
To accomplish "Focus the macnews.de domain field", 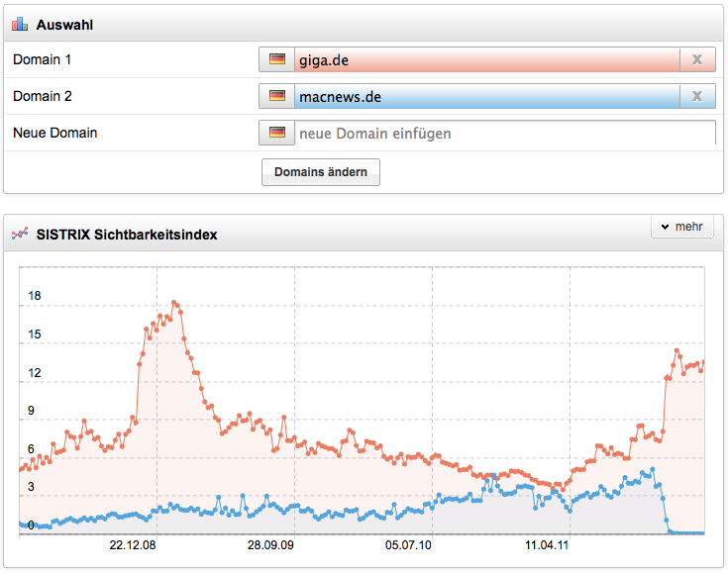I will [485, 97].
